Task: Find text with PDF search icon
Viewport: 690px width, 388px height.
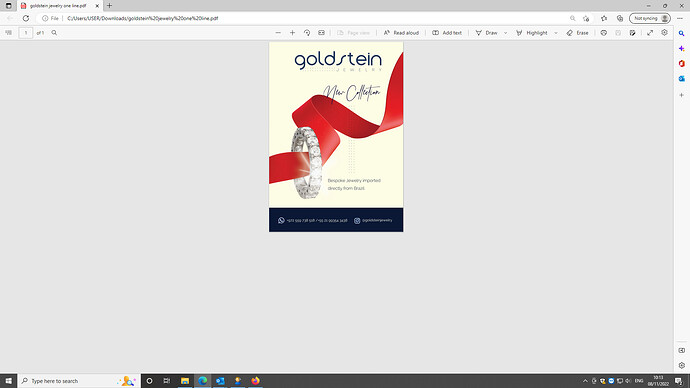Action: 54,33
